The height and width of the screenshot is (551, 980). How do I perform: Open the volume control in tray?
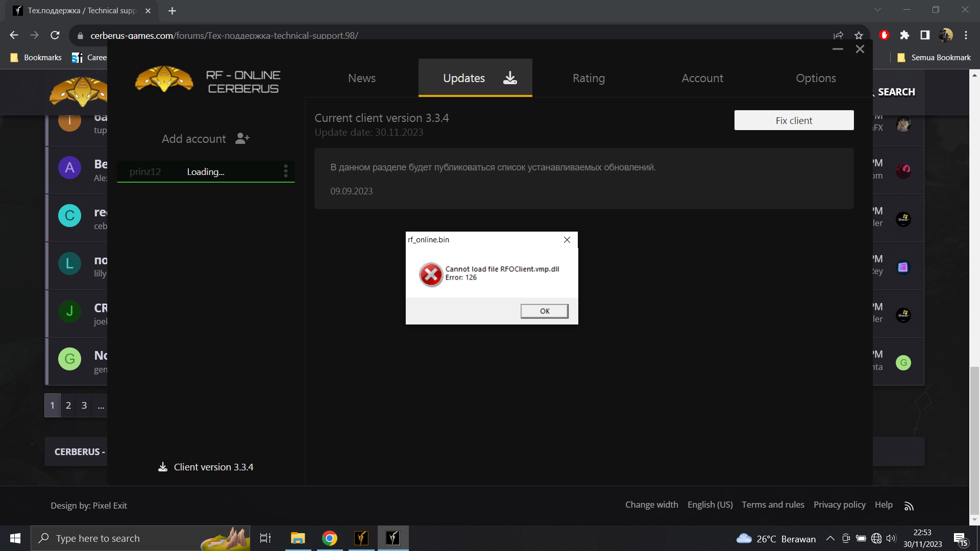tap(891, 538)
